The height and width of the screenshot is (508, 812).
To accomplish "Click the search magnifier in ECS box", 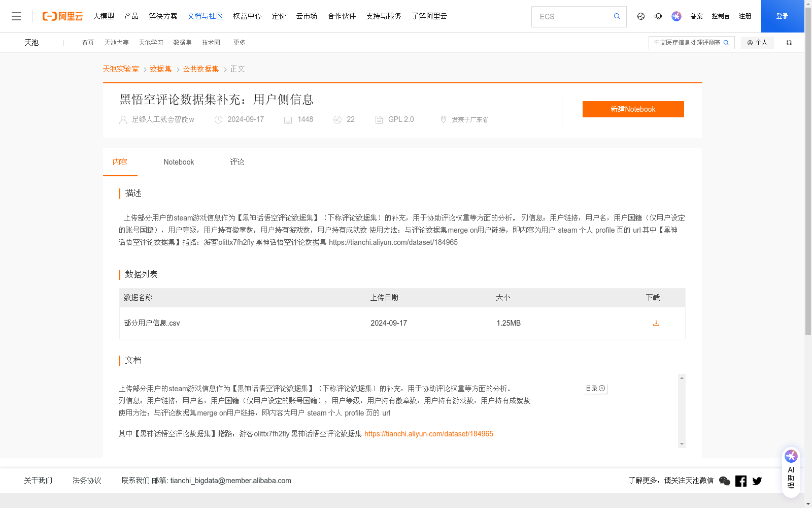I will pos(617,16).
